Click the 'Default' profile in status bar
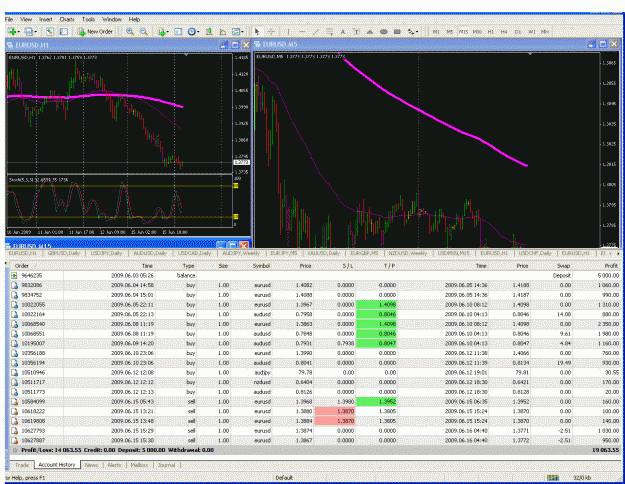The height and width of the screenshot is (484, 625). [284, 478]
